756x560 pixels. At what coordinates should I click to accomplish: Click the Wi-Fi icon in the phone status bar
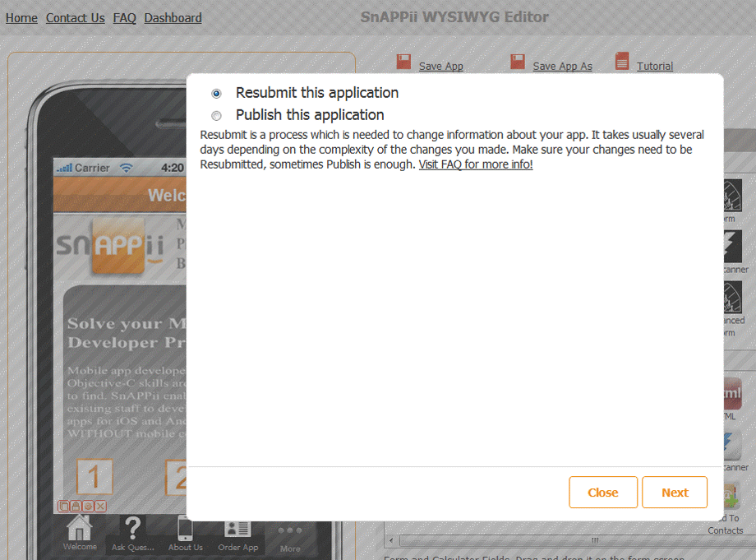click(127, 168)
